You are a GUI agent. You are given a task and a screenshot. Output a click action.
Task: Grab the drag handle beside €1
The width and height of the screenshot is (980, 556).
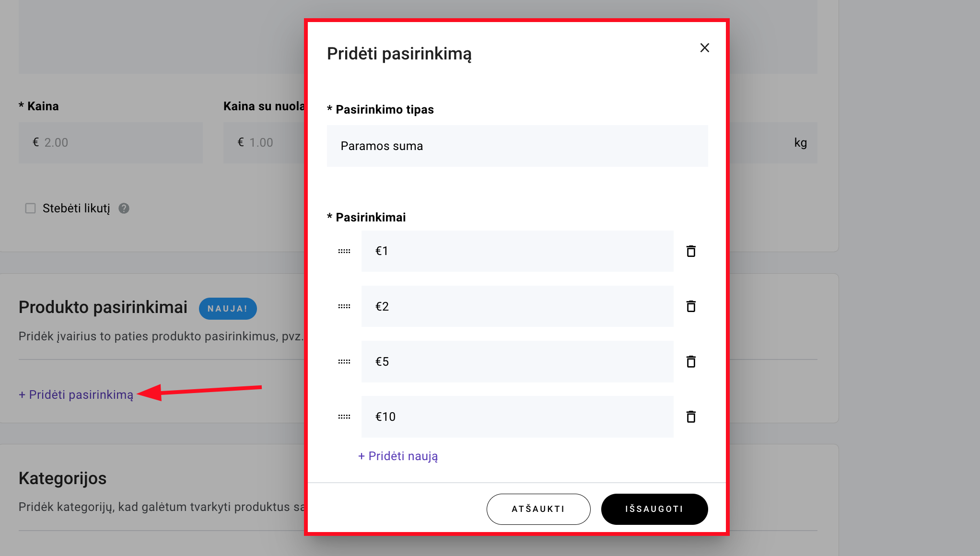(x=344, y=251)
